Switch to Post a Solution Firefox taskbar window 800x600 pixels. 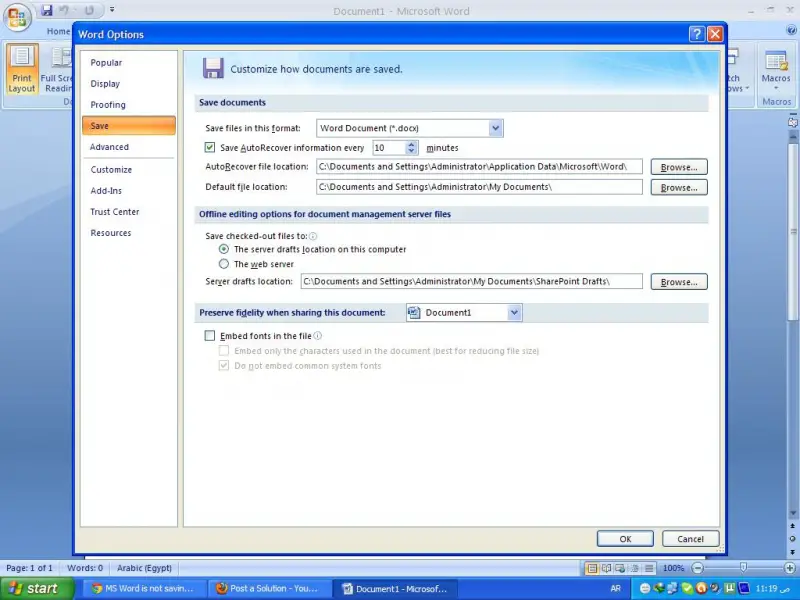pos(268,588)
